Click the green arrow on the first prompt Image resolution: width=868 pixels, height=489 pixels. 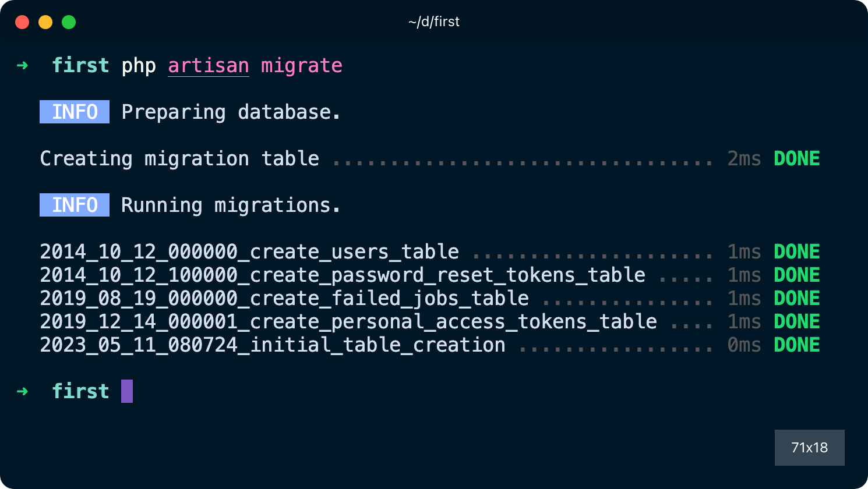click(x=22, y=65)
